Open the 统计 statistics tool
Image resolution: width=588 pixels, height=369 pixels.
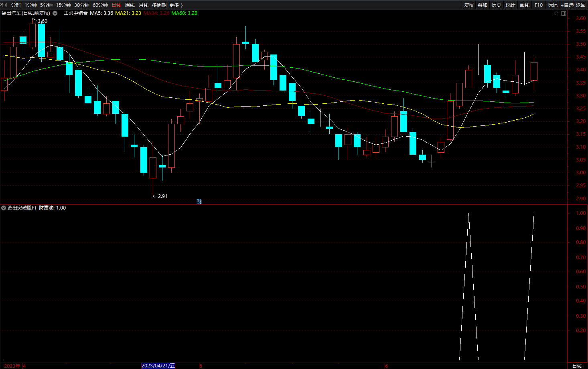[511, 5]
